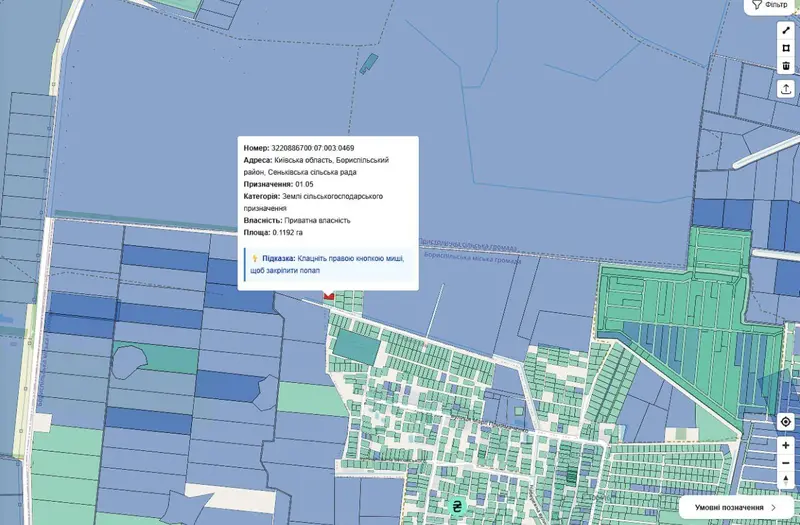Select the line measurement tool
Viewport: 800px width, 525px height.
[786, 31]
